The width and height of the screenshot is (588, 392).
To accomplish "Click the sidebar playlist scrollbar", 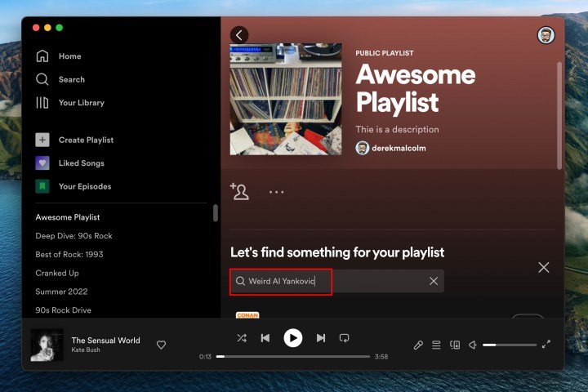I will (x=216, y=213).
